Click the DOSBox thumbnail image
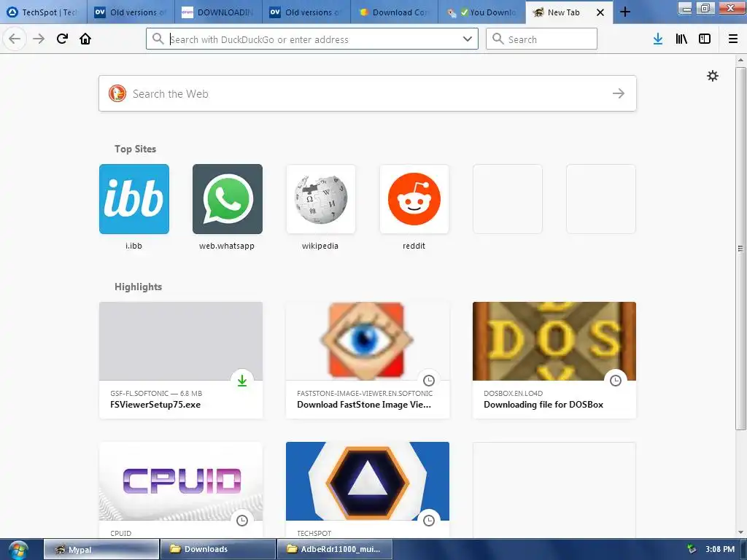The width and height of the screenshot is (747, 560). pos(554,341)
